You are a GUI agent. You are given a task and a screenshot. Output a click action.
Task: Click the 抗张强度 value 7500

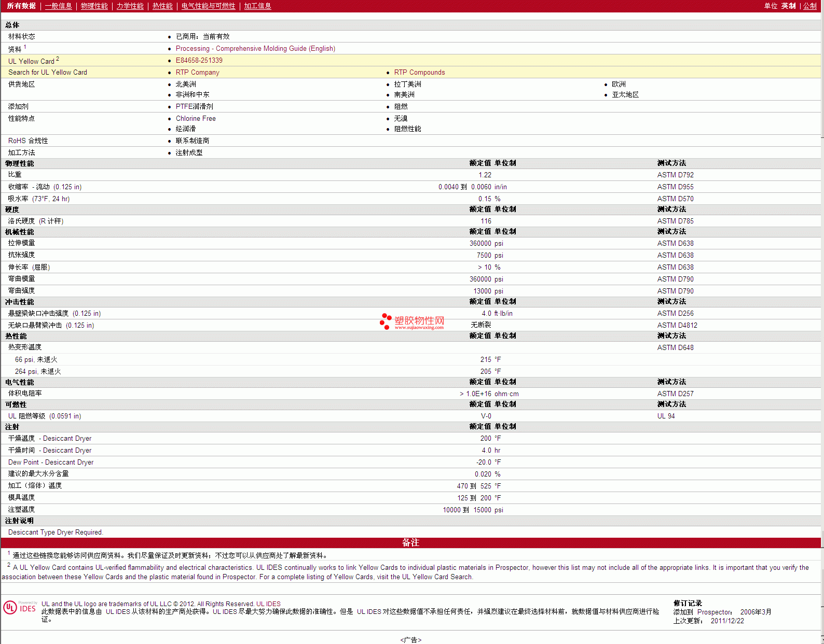click(484, 255)
